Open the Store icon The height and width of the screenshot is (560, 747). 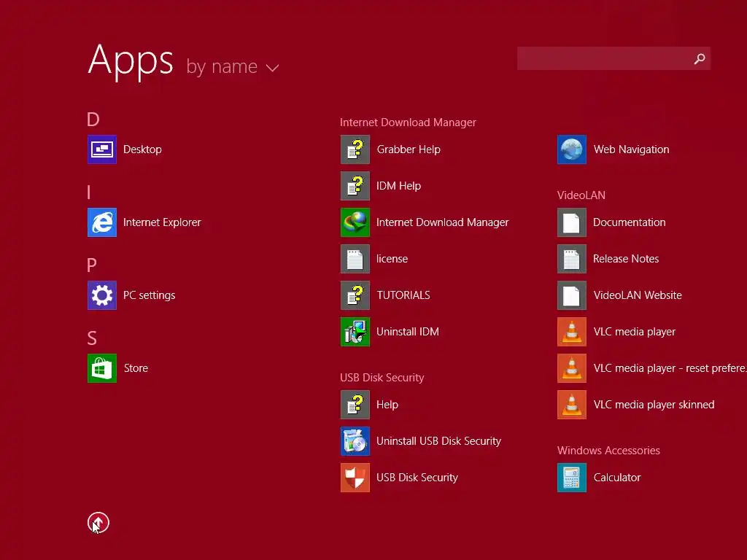pyautogui.click(x=102, y=368)
